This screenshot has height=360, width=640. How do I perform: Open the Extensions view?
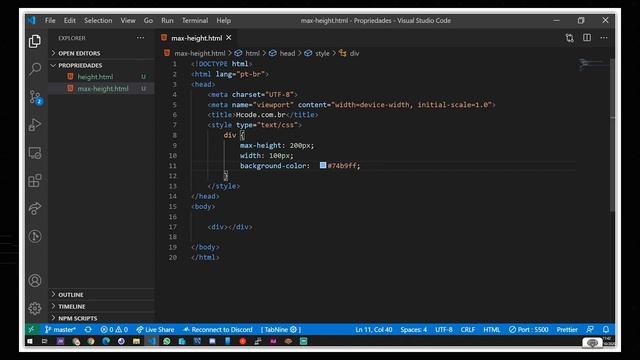pos(35,180)
